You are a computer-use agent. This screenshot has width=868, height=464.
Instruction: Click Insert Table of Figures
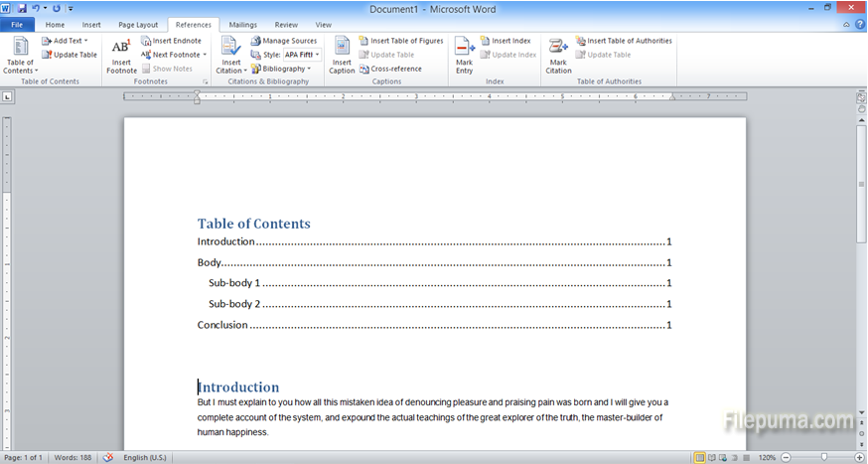401,41
